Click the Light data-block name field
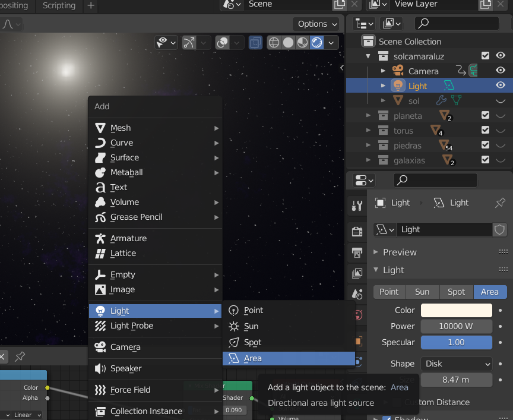 point(444,229)
